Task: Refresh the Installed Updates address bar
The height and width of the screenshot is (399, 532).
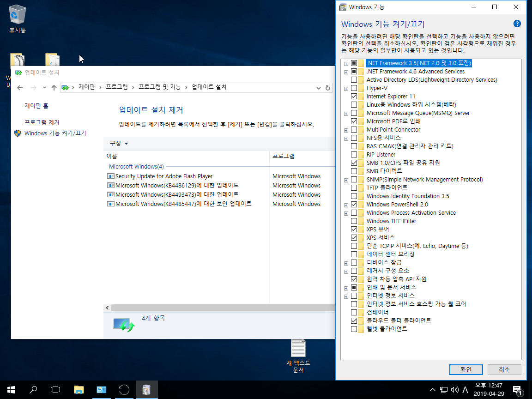Action: click(328, 88)
